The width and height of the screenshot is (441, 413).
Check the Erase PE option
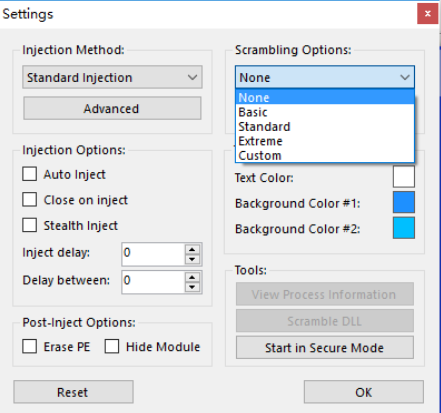(x=30, y=346)
